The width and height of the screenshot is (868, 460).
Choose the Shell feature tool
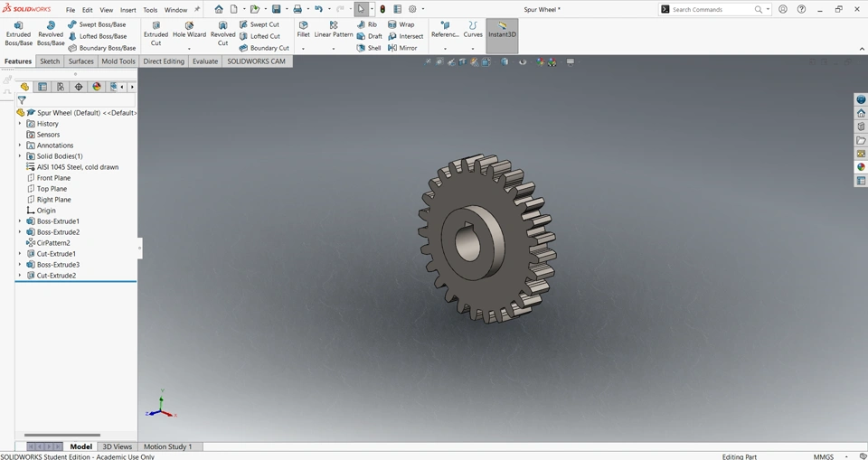(x=368, y=48)
